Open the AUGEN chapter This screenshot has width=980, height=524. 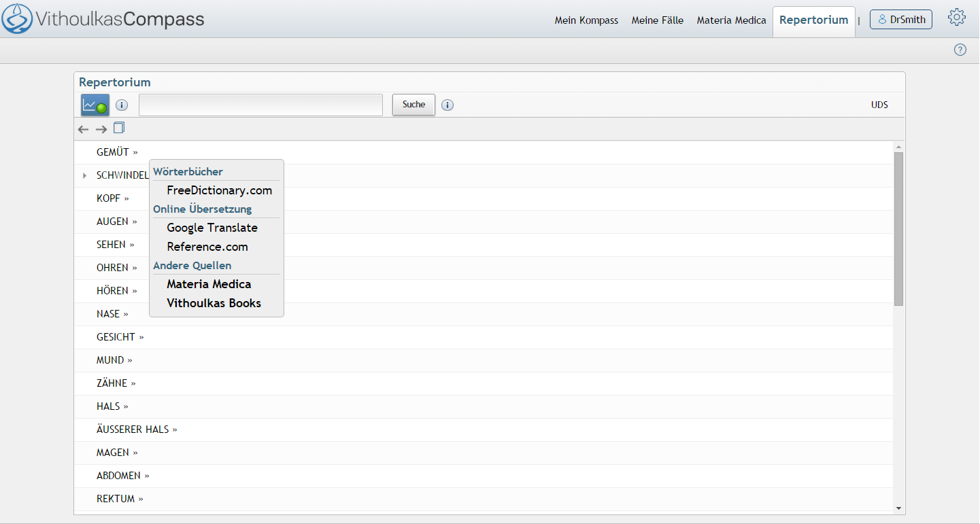tap(117, 222)
